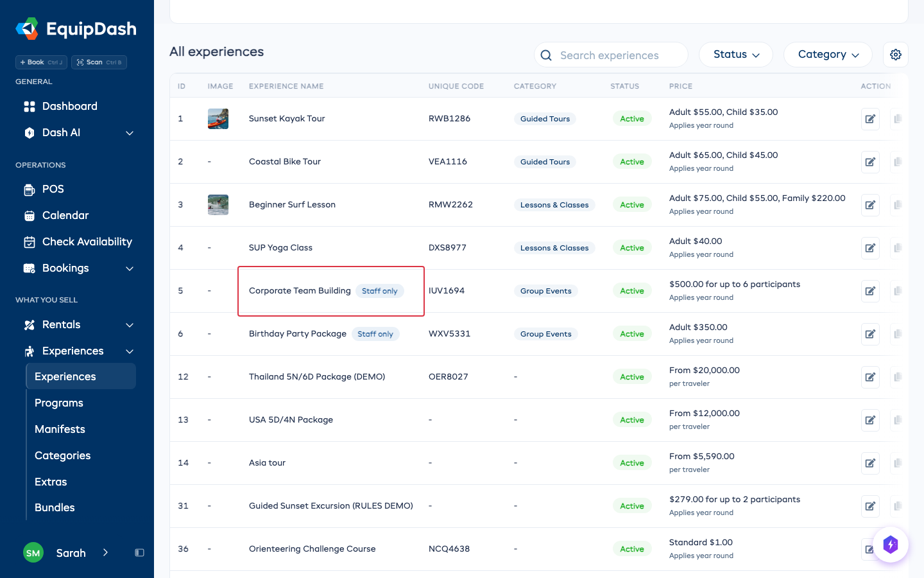Open the Category filter dropdown

click(828, 55)
